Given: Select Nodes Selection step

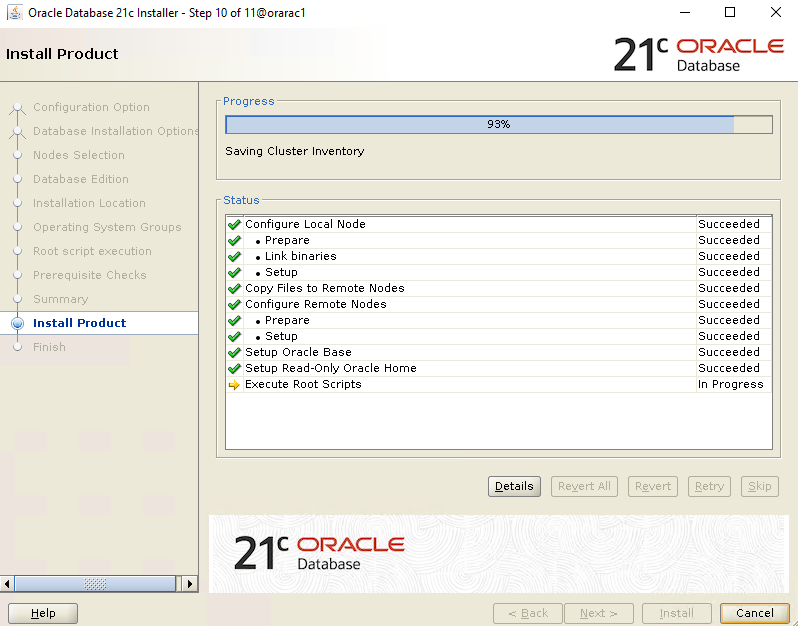Looking at the screenshot, I should [x=79, y=155].
